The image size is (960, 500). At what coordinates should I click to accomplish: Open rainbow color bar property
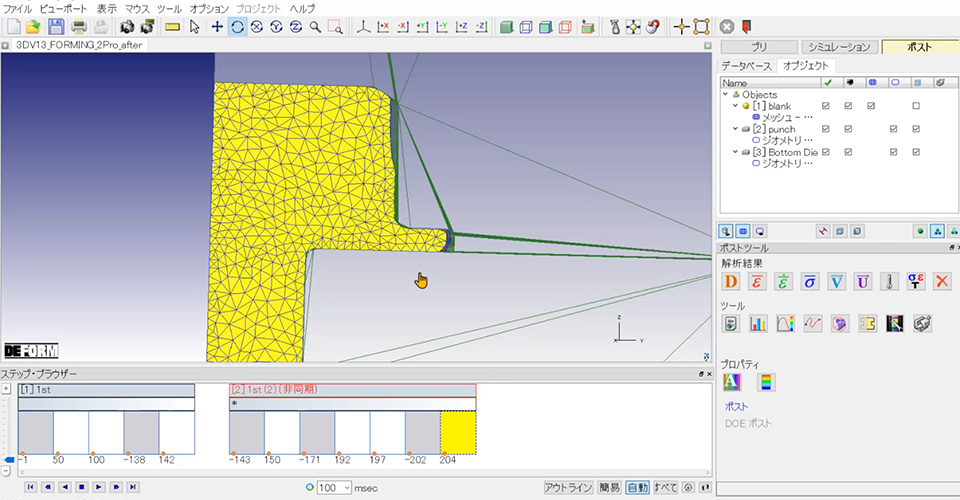tap(765, 382)
